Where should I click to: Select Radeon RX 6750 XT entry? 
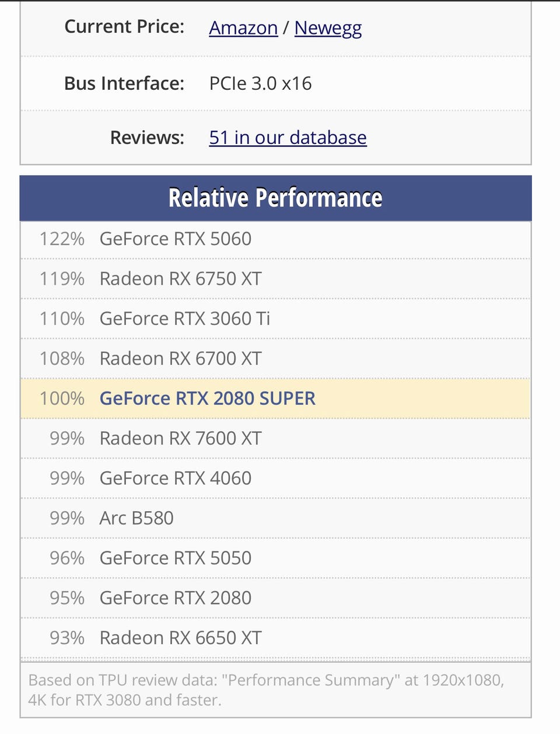click(x=275, y=279)
